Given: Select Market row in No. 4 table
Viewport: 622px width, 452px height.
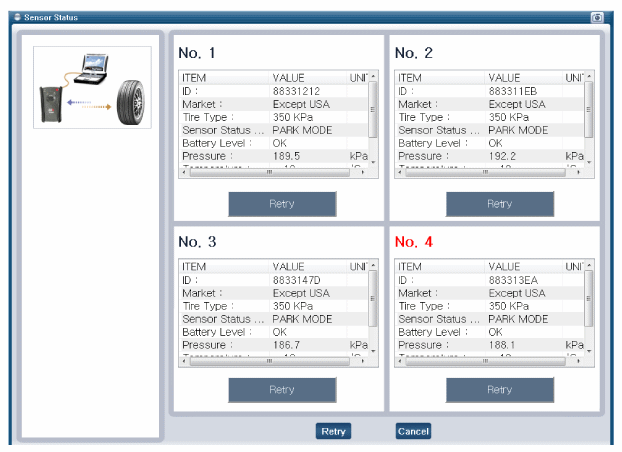Looking at the screenshot, I should click(490, 293).
